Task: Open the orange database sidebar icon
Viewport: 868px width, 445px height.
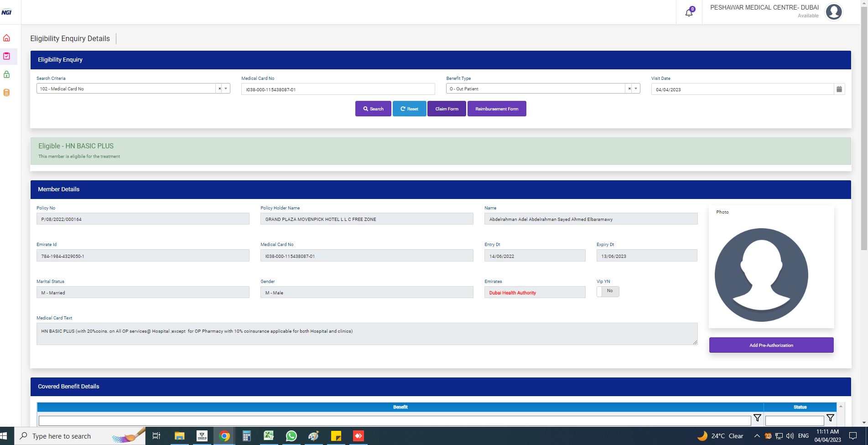Action: [6, 93]
